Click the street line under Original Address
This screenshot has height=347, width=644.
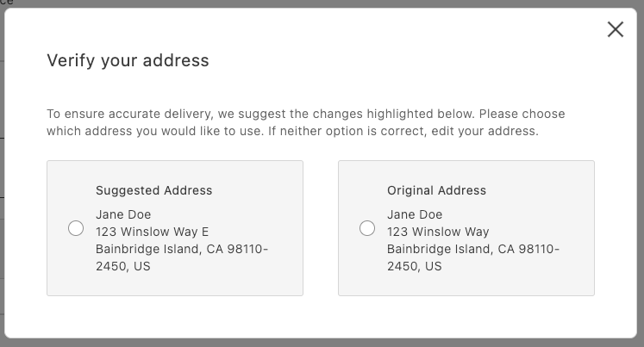pos(438,232)
